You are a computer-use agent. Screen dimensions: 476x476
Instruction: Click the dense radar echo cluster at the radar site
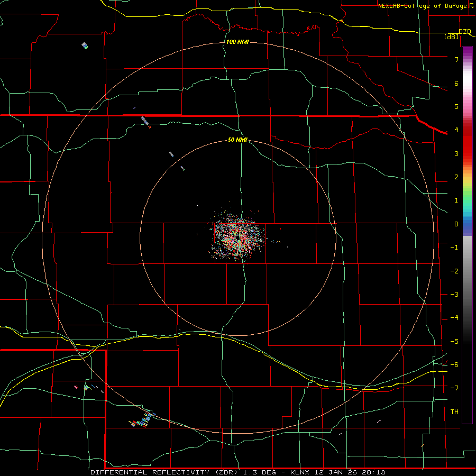point(239,237)
